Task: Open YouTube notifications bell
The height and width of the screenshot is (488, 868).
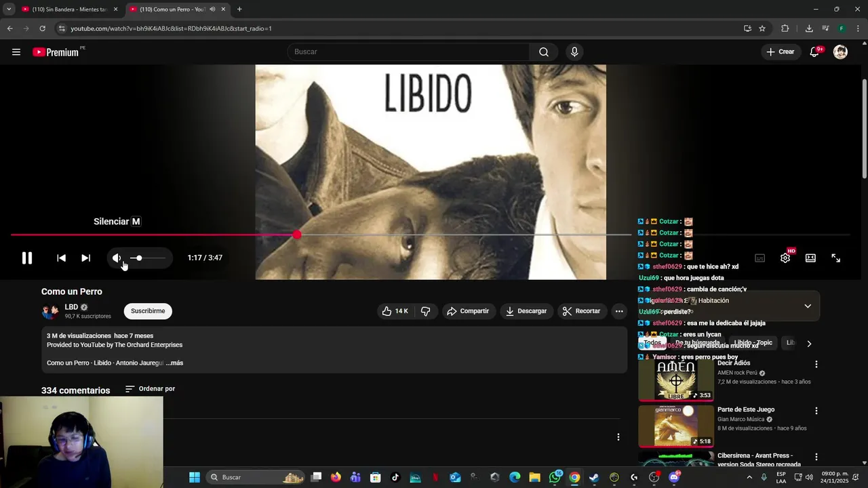Action: (x=814, y=52)
